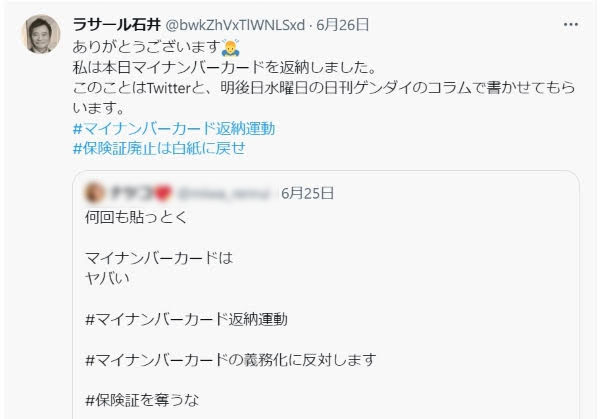The height and width of the screenshot is (419, 600).
Task: Open the three-dot more options menu
Action: (571, 24)
